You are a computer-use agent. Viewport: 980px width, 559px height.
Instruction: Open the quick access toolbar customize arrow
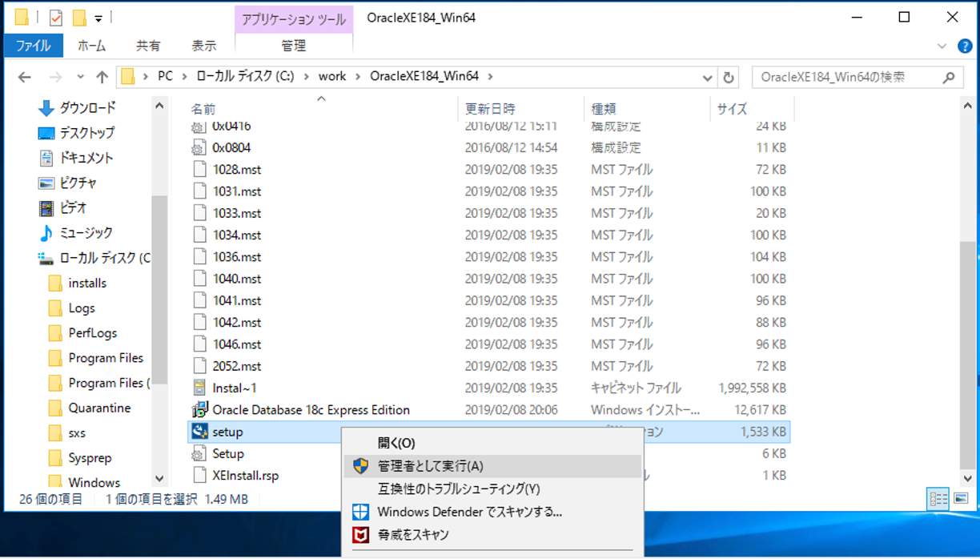tap(98, 18)
